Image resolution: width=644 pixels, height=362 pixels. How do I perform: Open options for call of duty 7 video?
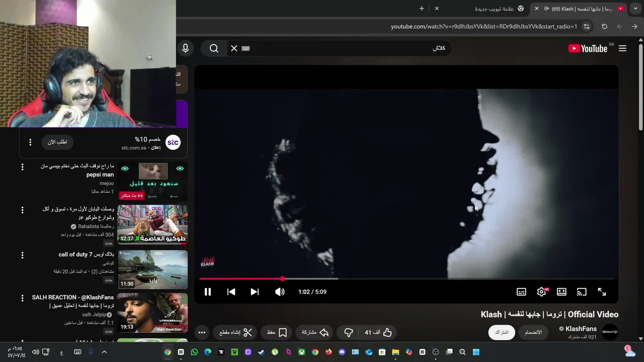[22, 255]
